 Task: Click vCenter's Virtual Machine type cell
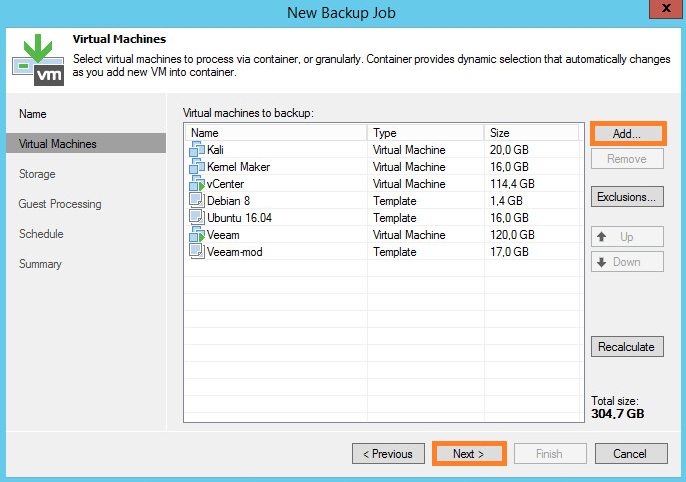[x=409, y=184]
